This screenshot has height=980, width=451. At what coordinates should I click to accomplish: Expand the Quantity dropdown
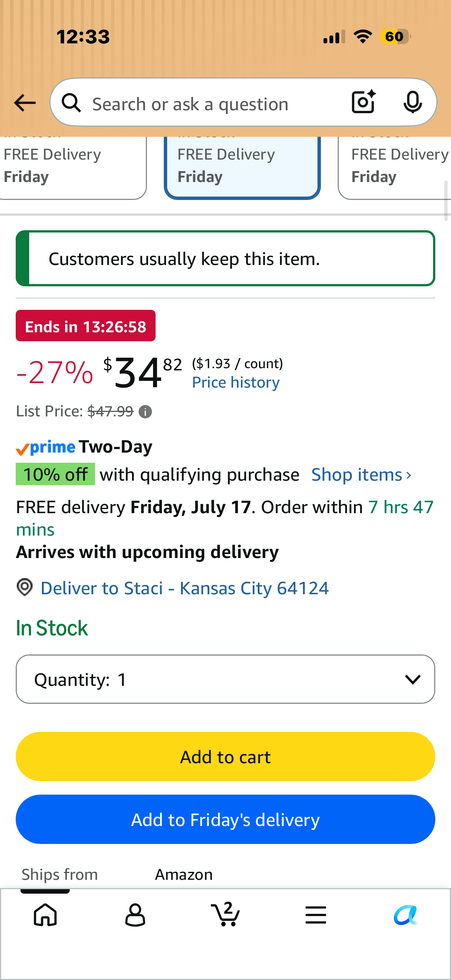click(225, 679)
